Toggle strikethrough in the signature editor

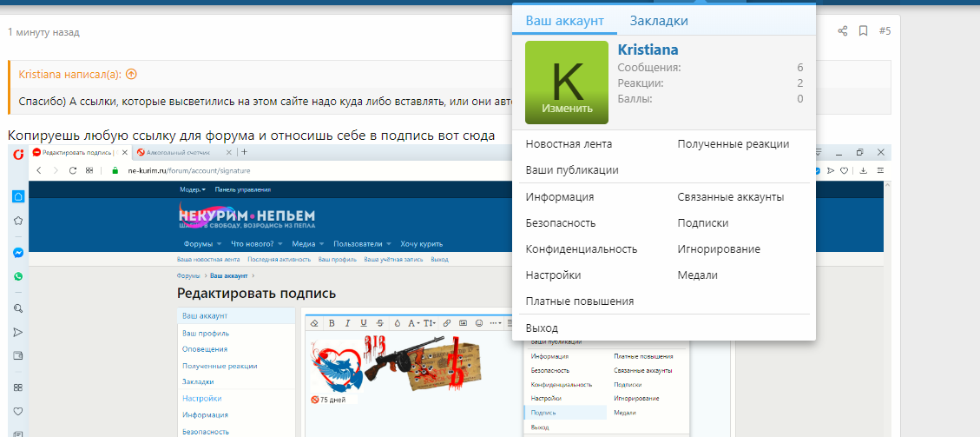pyautogui.click(x=380, y=323)
